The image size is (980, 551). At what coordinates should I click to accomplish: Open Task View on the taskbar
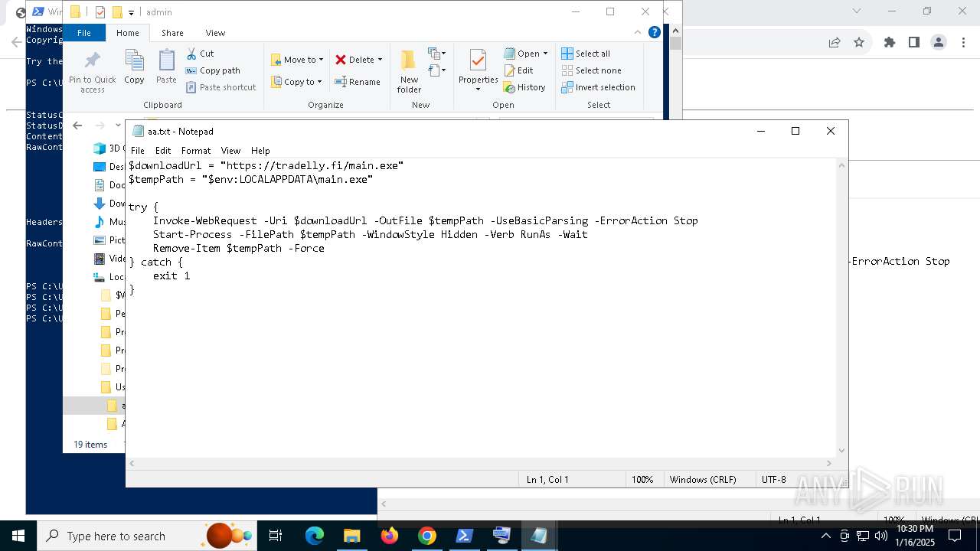[x=276, y=536]
